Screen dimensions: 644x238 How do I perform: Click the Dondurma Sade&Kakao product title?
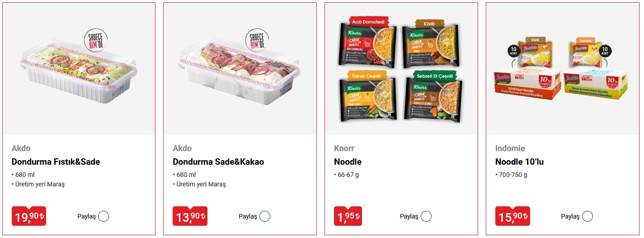(x=218, y=162)
